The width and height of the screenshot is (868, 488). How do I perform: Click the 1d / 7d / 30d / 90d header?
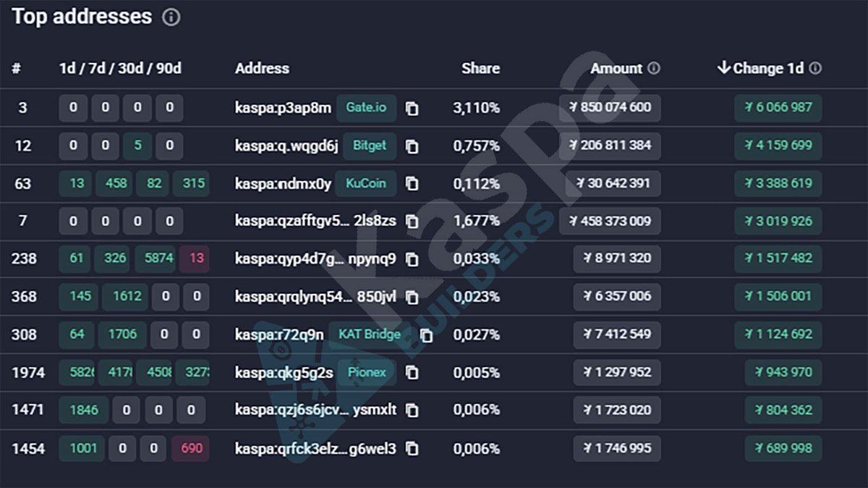click(120, 68)
